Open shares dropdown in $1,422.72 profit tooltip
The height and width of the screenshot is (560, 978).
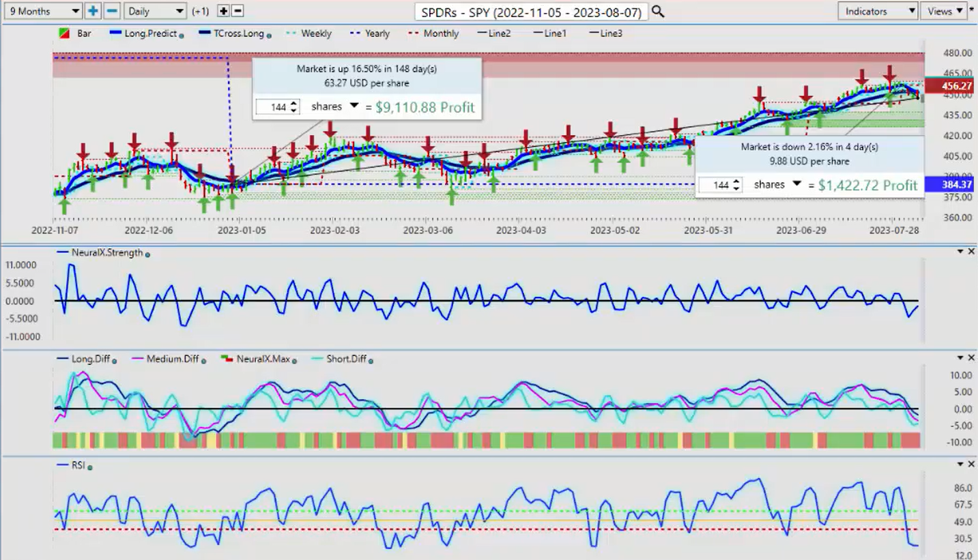pyautogui.click(x=796, y=184)
